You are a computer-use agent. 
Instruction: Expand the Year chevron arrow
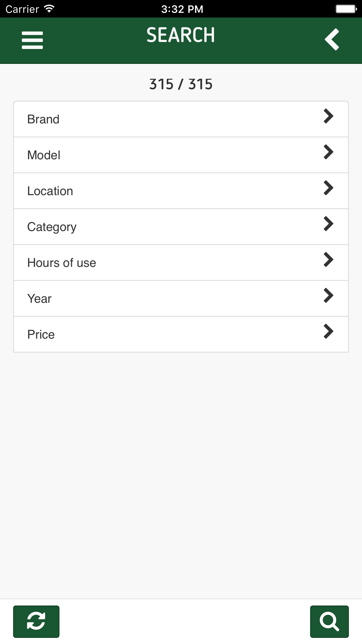pyautogui.click(x=328, y=296)
